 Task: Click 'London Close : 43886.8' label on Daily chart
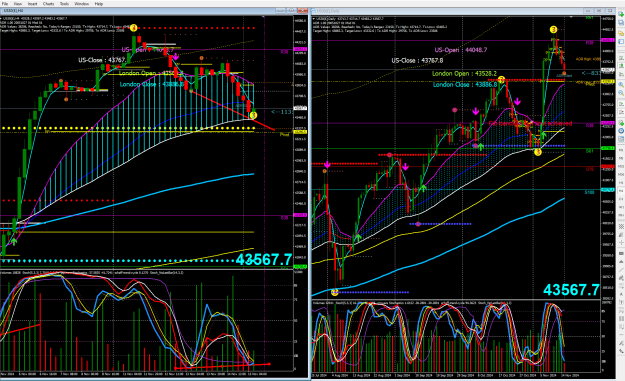(x=465, y=84)
